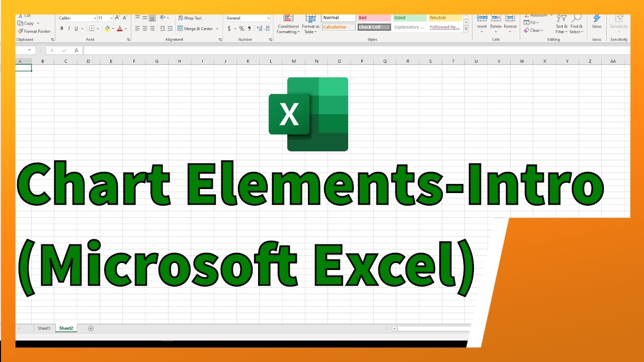
Task: Open the Fill menu in Editing group
Action: coord(531,23)
